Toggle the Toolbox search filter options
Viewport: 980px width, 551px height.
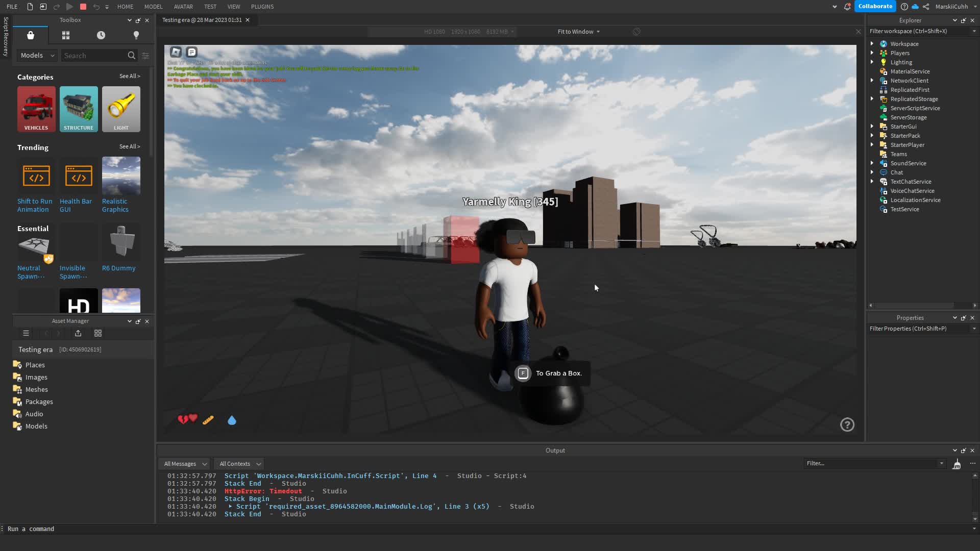[145, 56]
